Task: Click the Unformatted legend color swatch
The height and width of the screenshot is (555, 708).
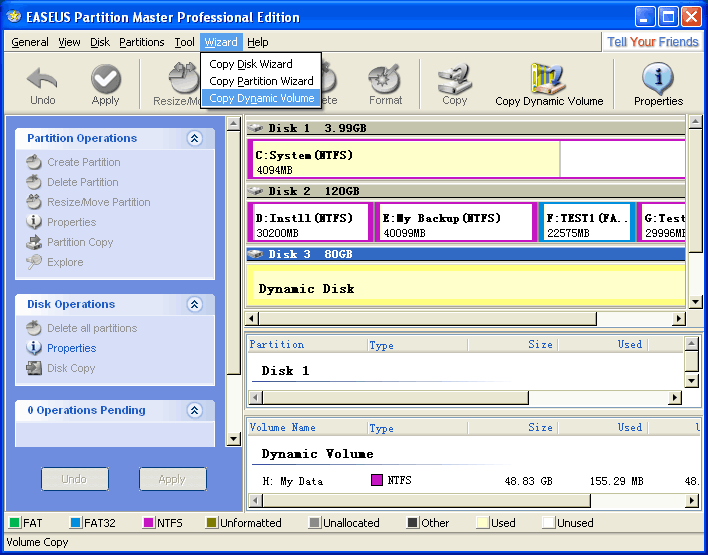Action: (211, 523)
